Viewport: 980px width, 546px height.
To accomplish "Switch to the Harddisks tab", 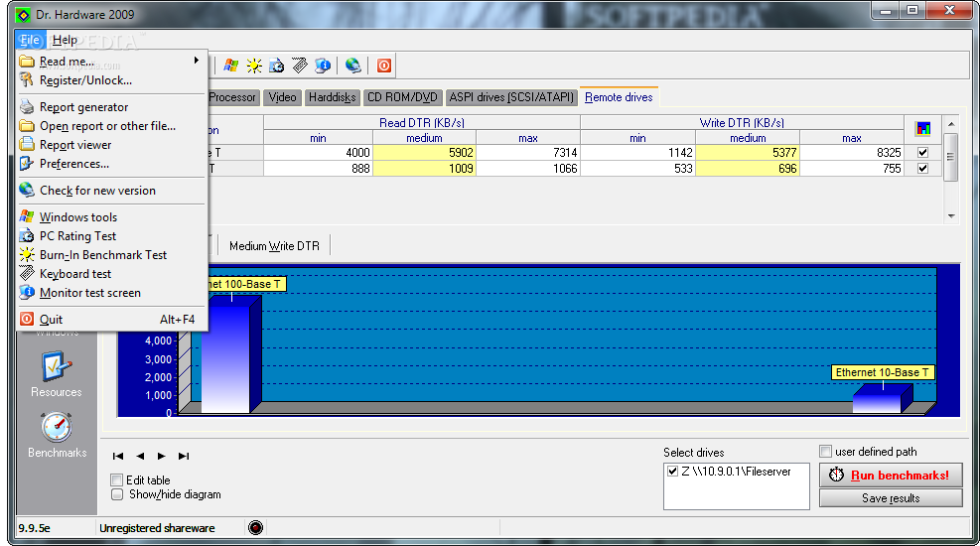I will click(x=332, y=97).
